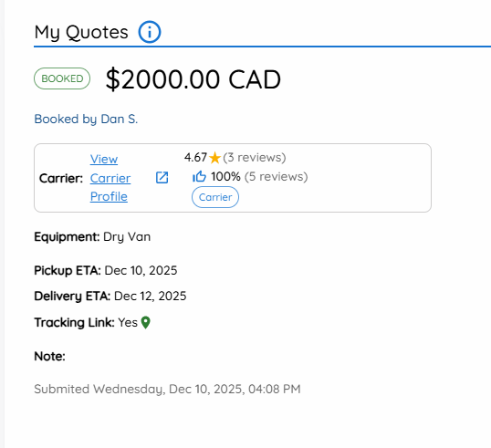Screen dimensions: 491x448
Task: Click the (3 reviews) text
Action: 255,157
